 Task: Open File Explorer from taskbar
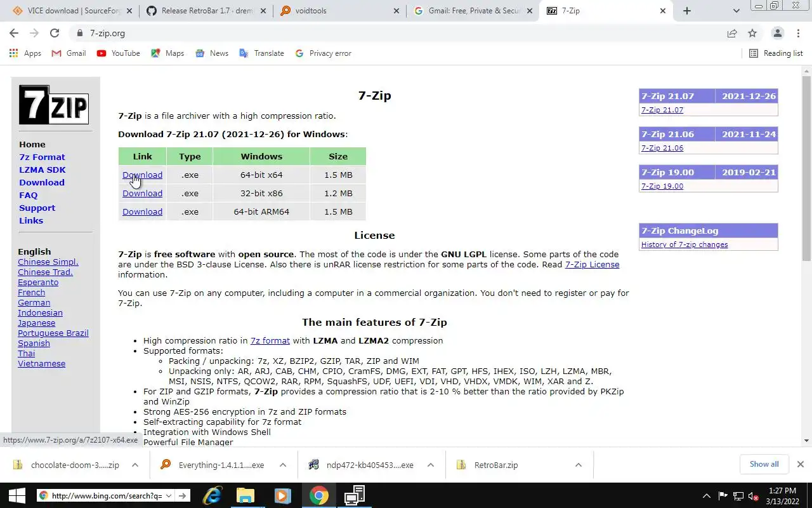click(246, 495)
